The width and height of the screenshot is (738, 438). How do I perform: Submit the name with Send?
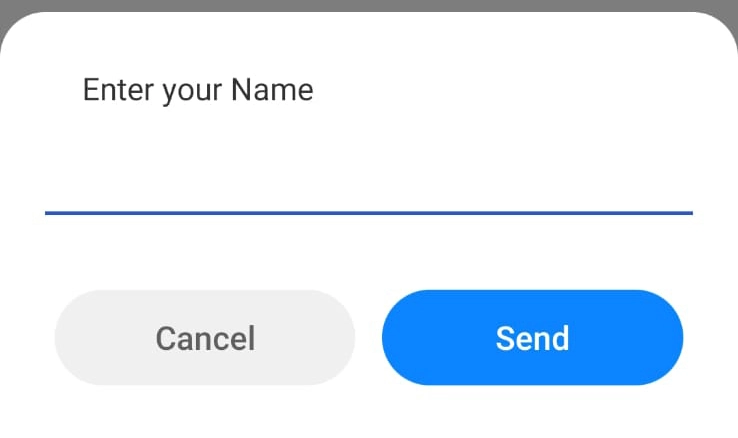tap(532, 338)
